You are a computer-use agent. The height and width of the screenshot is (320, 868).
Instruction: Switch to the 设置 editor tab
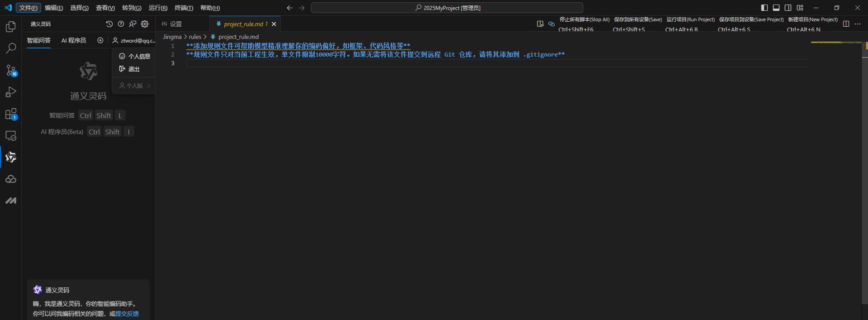(x=176, y=24)
